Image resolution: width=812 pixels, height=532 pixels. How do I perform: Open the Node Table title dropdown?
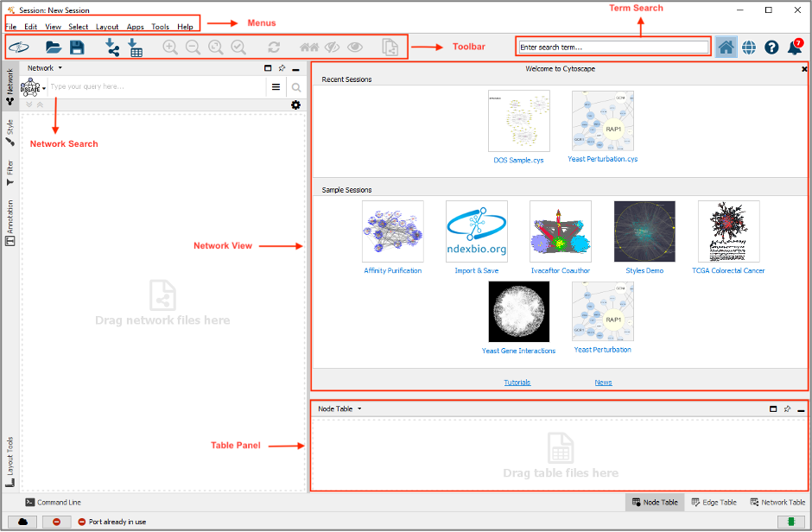tap(339, 408)
